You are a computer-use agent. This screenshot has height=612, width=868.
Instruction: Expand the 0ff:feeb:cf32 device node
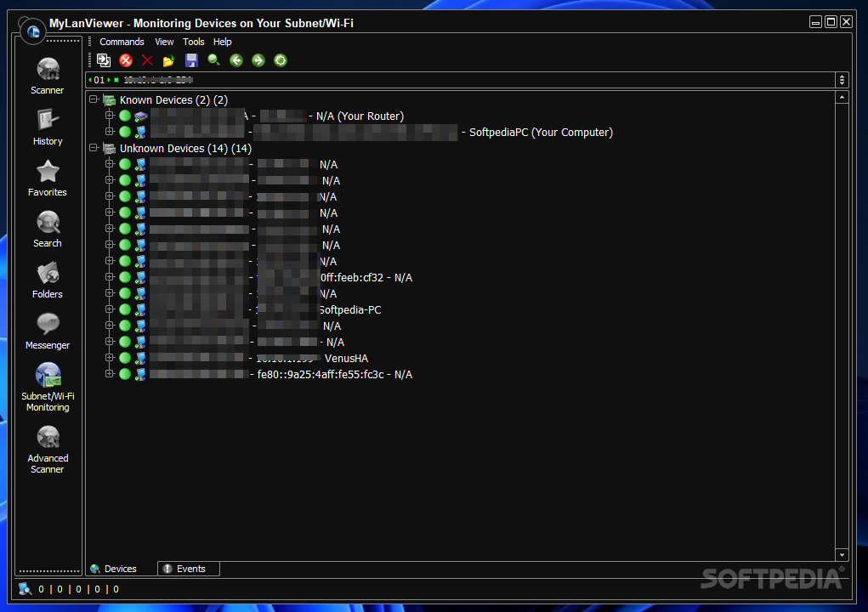pos(110,276)
